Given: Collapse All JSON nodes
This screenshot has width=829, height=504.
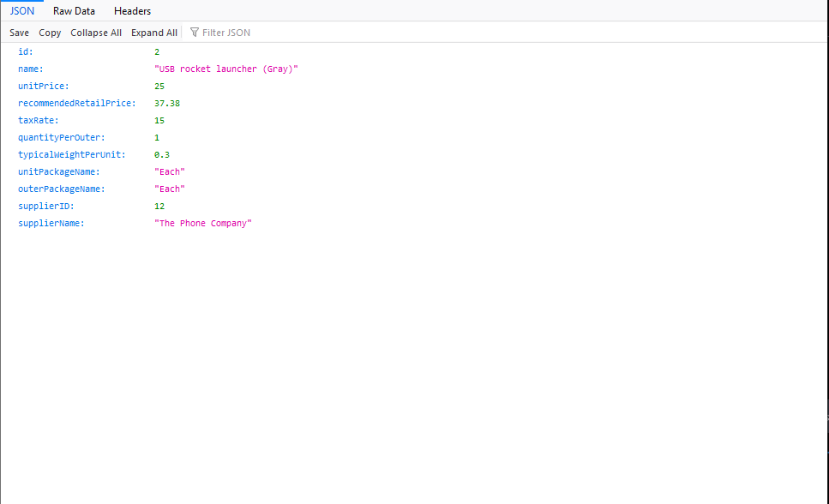Looking at the screenshot, I should [x=96, y=33].
